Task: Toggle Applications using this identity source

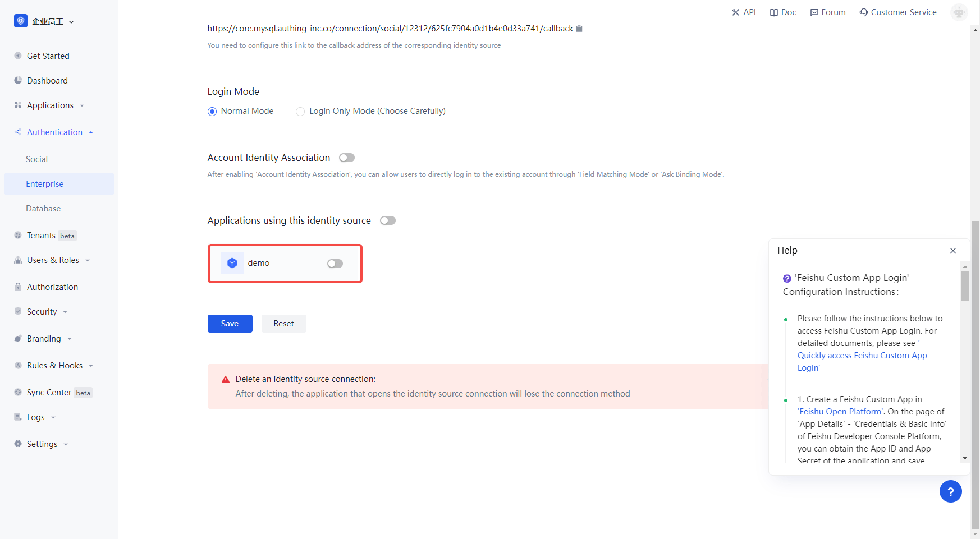Action: 388,220
